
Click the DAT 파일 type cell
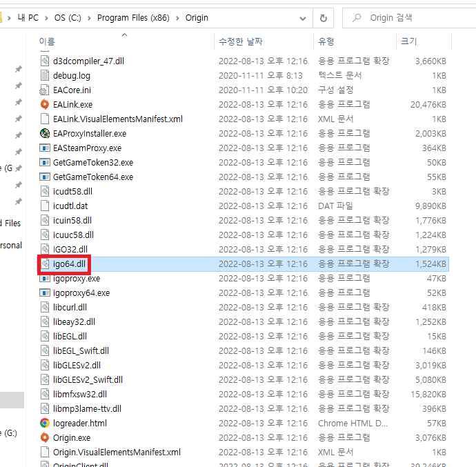[x=335, y=206]
